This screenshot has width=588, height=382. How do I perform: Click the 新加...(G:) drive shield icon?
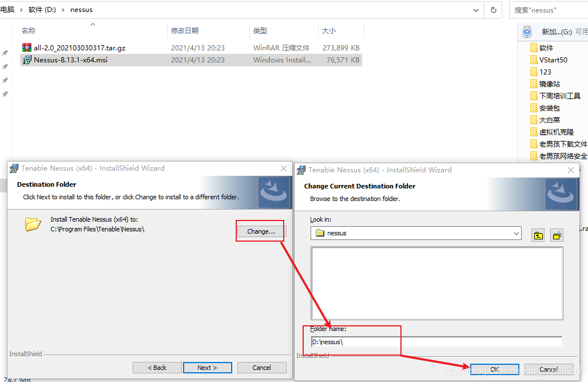pyautogui.click(x=527, y=32)
